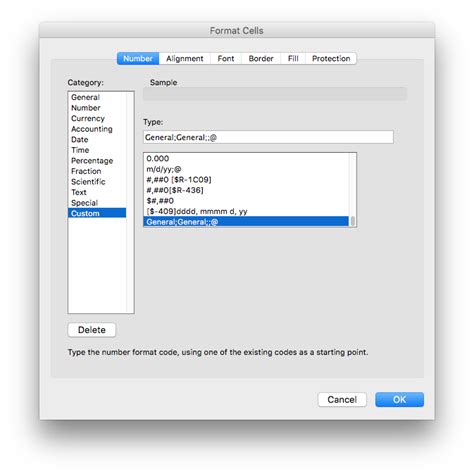Open the Fill tab
The image size is (474, 476).
tap(293, 59)
